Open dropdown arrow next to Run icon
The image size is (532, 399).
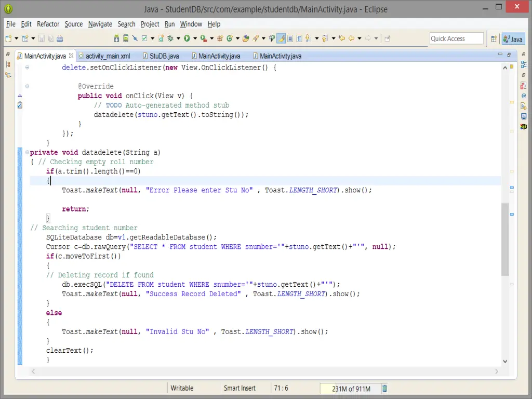coord(195,38)
